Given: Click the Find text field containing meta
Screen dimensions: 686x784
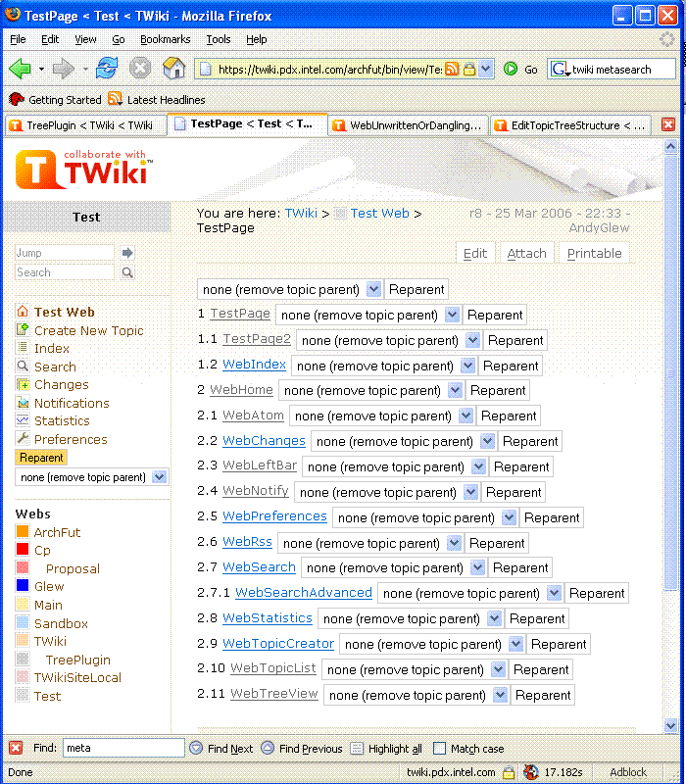Looking at the screenshot, I should point(123,748).
